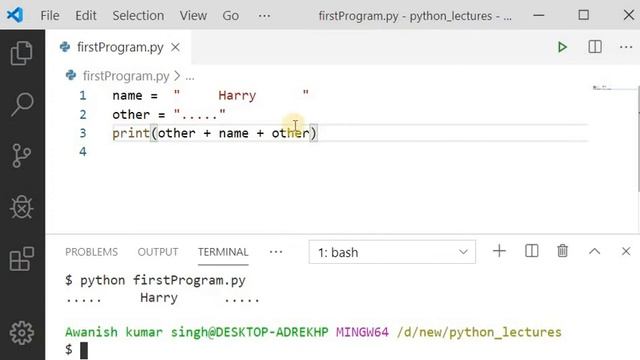The image size is (640, 360).
Task: Click the name variable on line 1
Action: coord(127,96)
